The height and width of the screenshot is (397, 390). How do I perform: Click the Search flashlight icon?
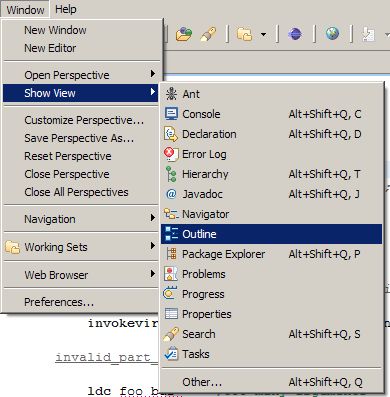pos(171,334)
